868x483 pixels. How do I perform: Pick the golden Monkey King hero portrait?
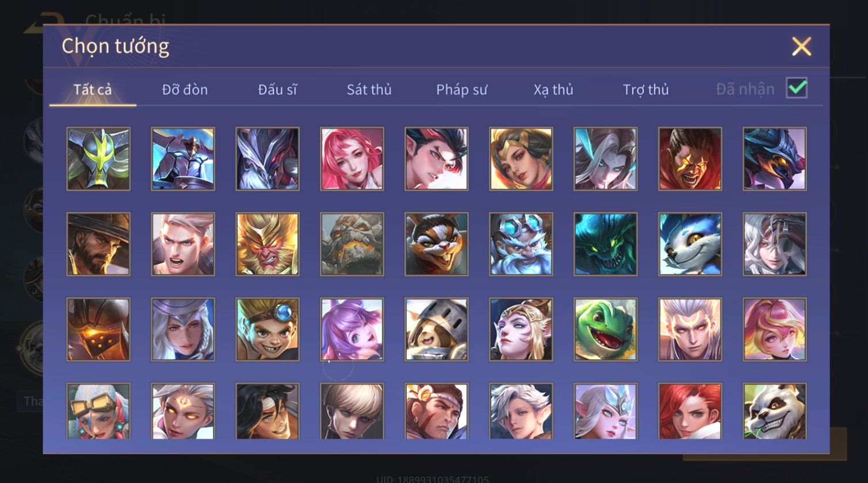pos(268,244)
